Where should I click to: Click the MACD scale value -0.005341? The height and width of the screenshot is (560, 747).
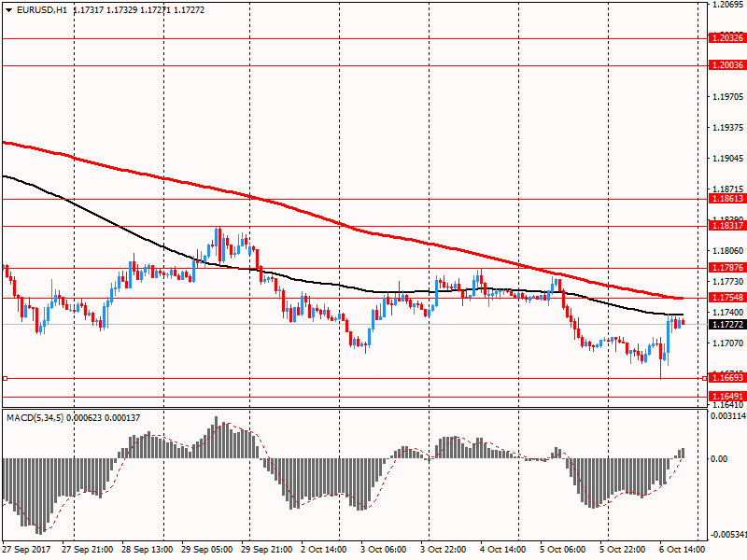pyautogui.click(x=728, y=535)
